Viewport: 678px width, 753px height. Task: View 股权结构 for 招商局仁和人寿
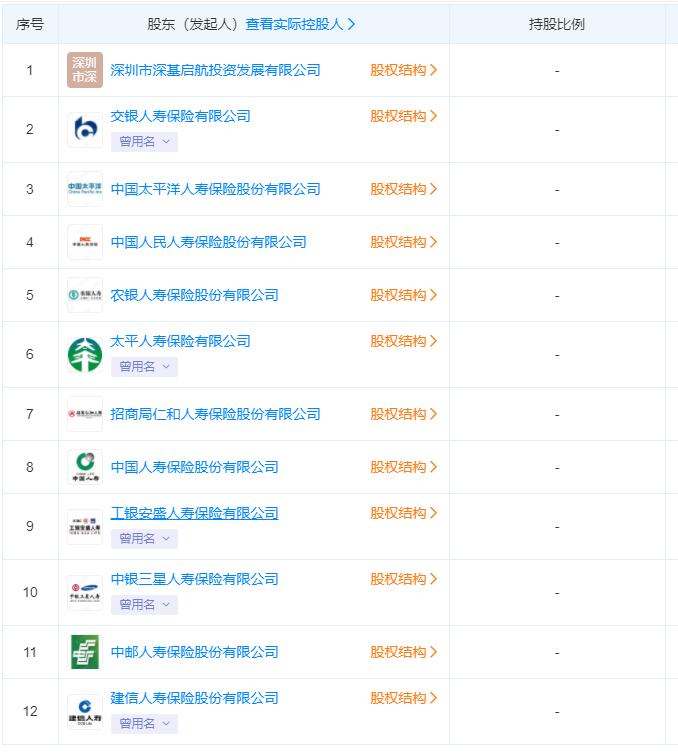coord(403,414)
